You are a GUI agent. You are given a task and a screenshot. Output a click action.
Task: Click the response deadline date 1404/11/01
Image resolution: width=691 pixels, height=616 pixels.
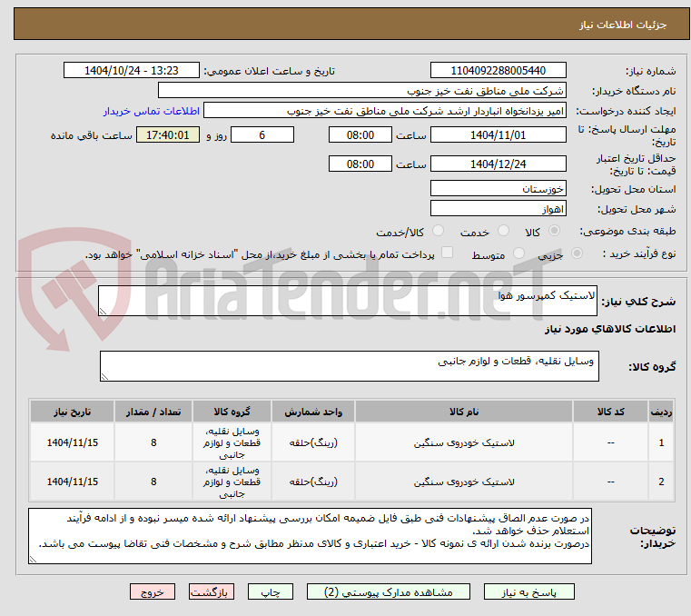tap(498, 134)
